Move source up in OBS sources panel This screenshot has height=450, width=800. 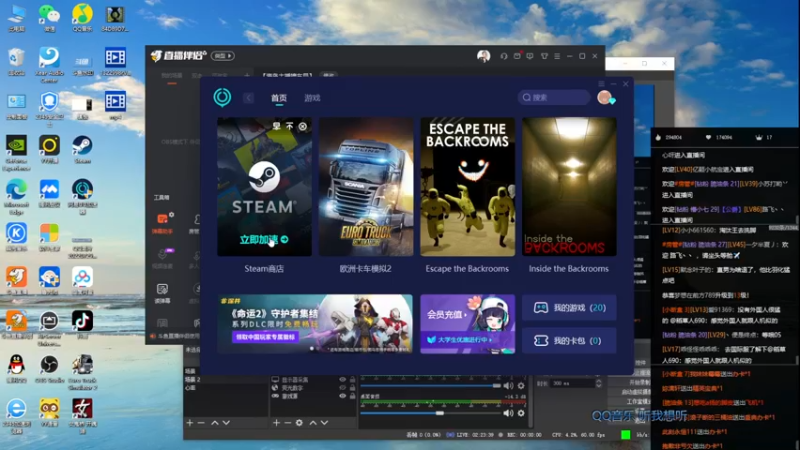pos(313,422)
